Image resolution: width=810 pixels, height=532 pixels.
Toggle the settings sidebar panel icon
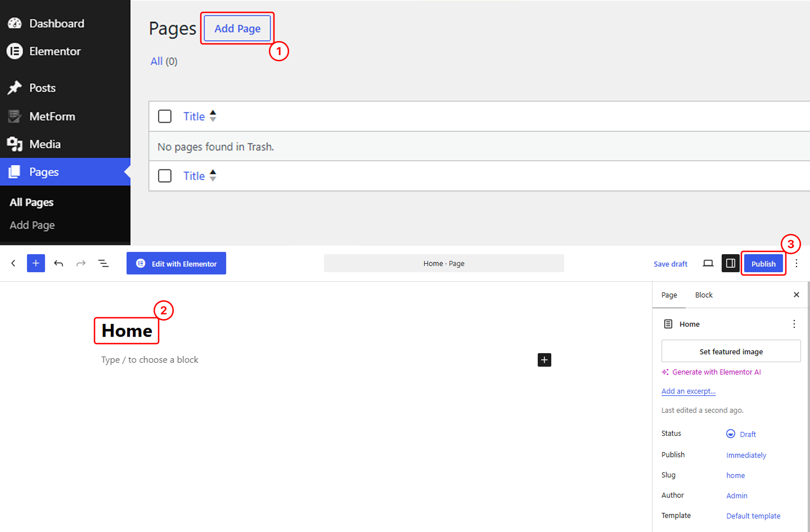(x=731, y=263)
